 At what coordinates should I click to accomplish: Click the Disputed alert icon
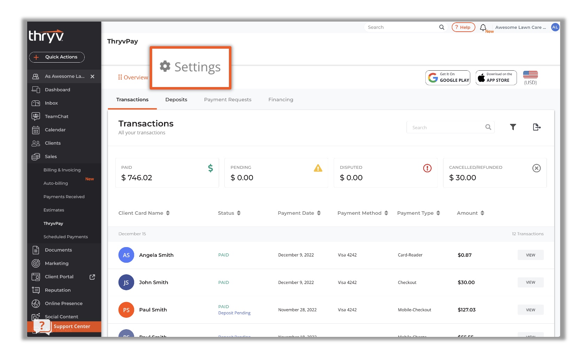(427, 168)
